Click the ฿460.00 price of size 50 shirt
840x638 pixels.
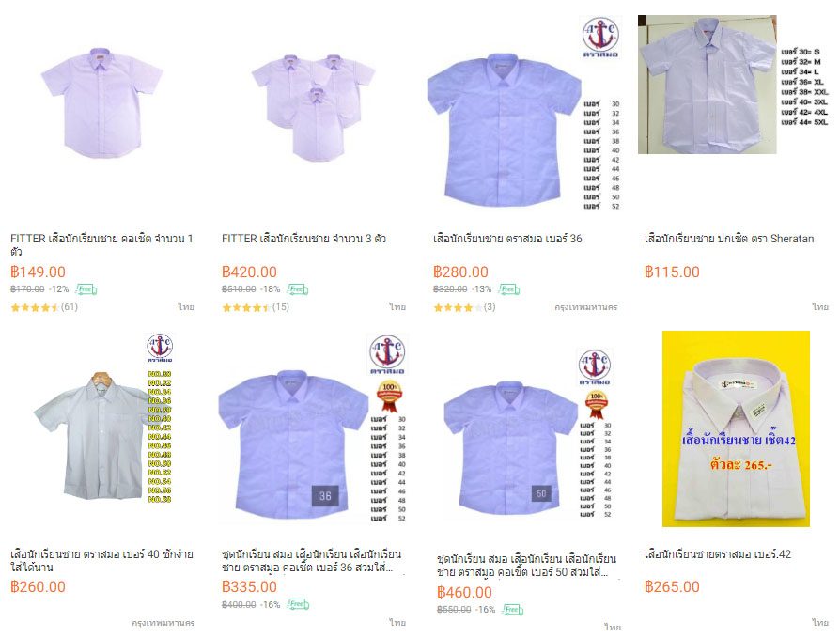pyautogui.click(x=464, y=593)
